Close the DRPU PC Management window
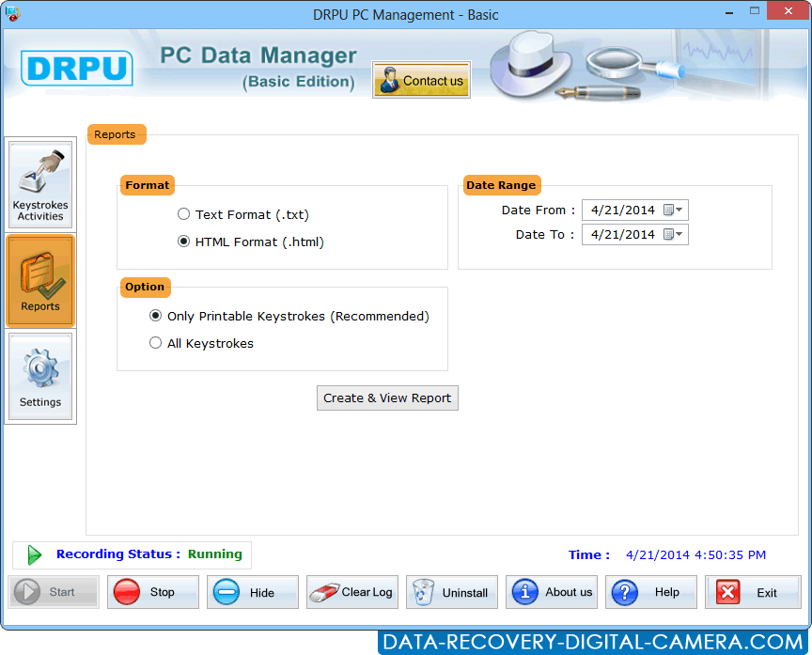The image size is (812, 655). point(788,11)
